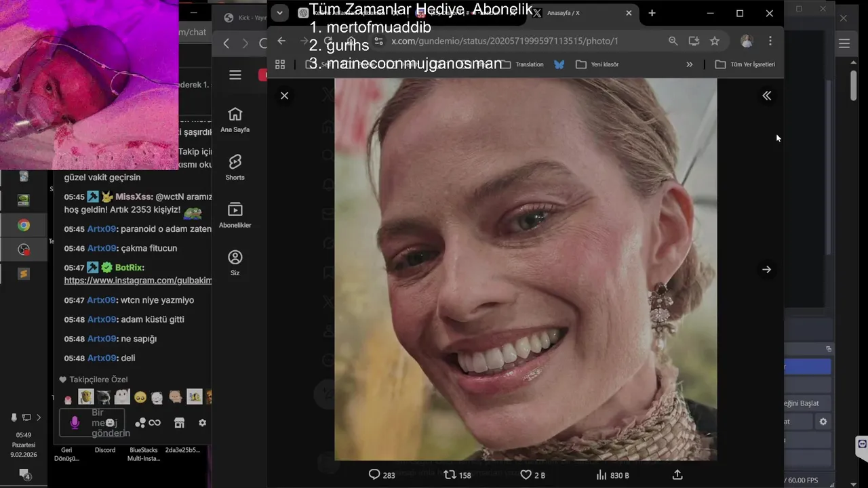
Task: Open YouTube hamburger menu
Action: pos(235,75)
